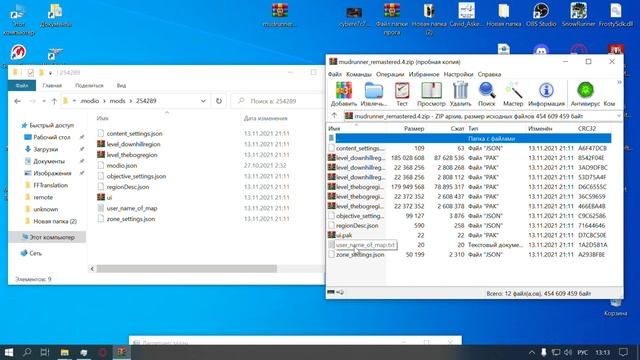Expand the Explorer address history dropdown

[203, 101]
